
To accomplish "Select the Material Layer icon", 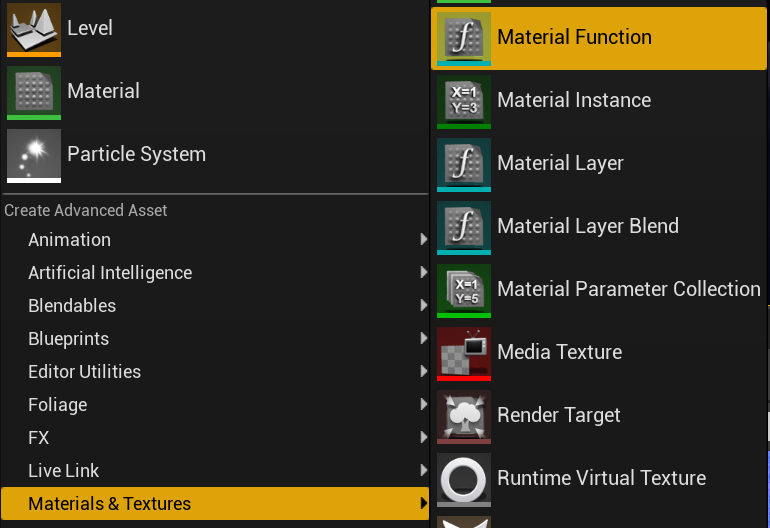I will click(464, 165).
